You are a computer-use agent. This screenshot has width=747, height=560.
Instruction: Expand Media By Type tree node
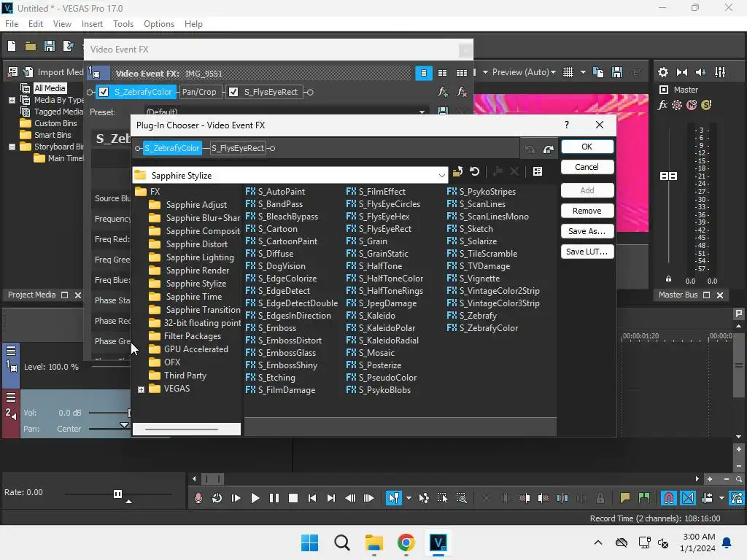click(12, 100)
